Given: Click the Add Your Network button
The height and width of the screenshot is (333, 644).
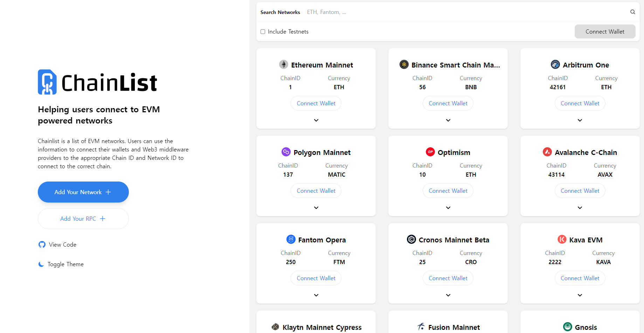Looking at the screenshot, I should tap(83, 192).
